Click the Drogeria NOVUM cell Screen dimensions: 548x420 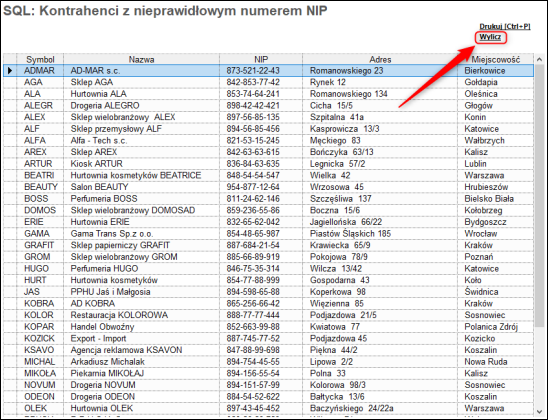coord(142,385)
